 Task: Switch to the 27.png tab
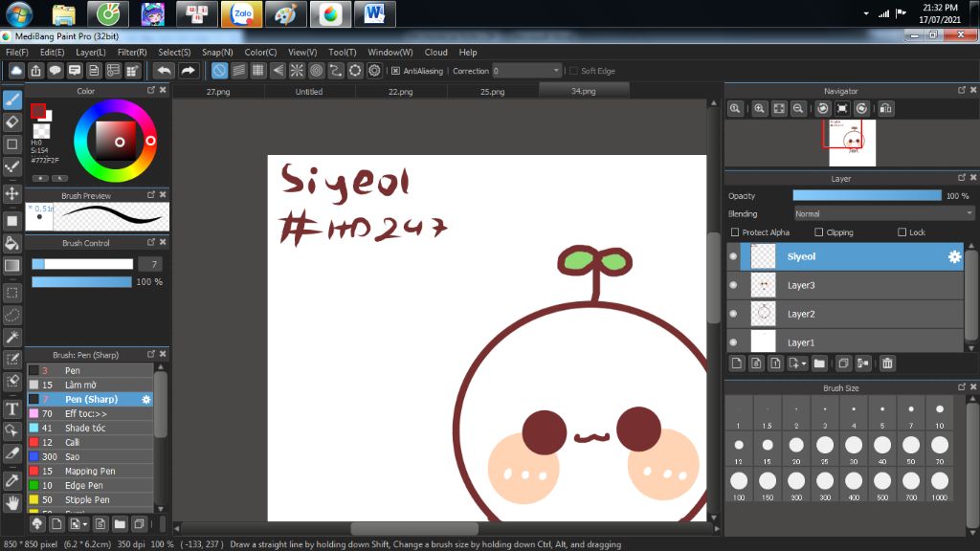click(218, 92)
